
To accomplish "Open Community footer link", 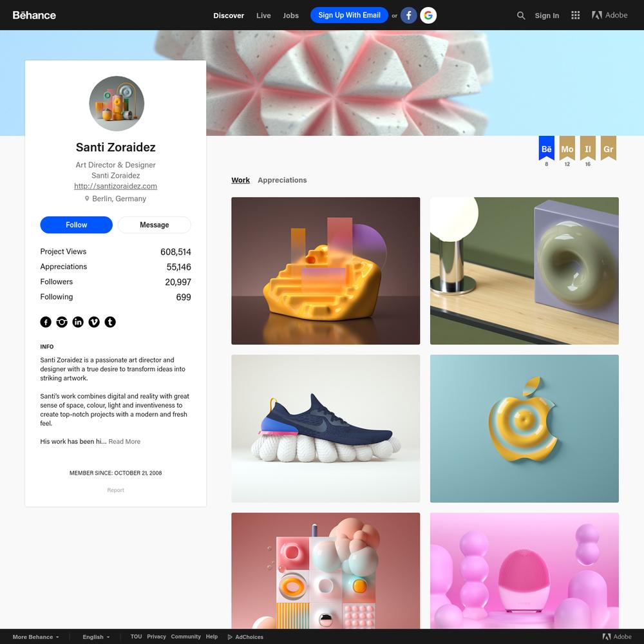I will 186,637.
